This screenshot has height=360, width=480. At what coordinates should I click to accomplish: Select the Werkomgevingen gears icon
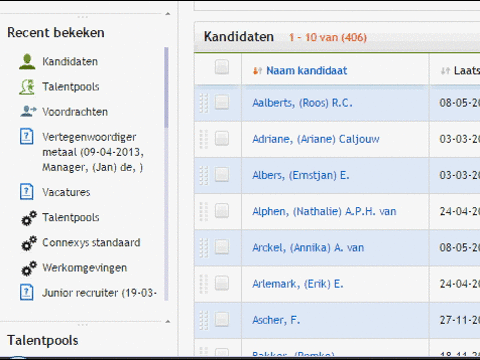pyautogui.click(x=29, y=268)
